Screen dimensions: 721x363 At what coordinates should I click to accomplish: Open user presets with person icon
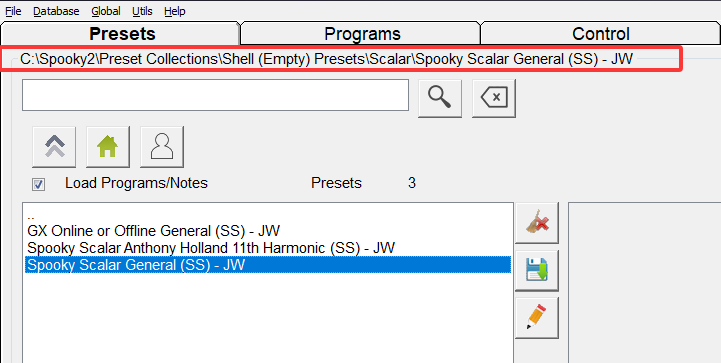click(162, 147)
